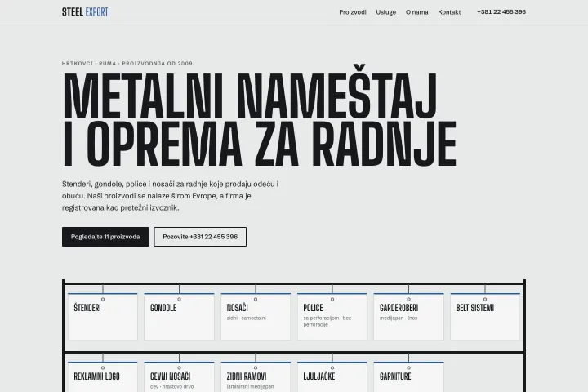Open the Garderoberi product card
This screenshot has width=588, height=392.
409,317
